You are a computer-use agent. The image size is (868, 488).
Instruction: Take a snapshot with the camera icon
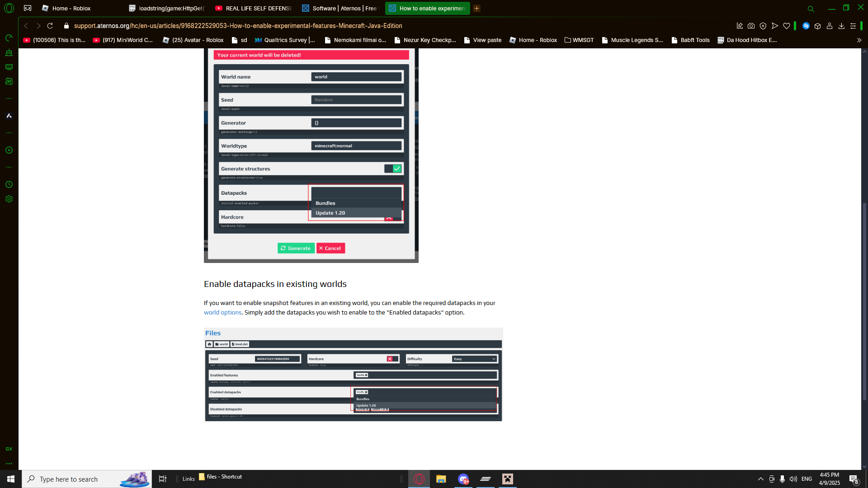[751, 26]
